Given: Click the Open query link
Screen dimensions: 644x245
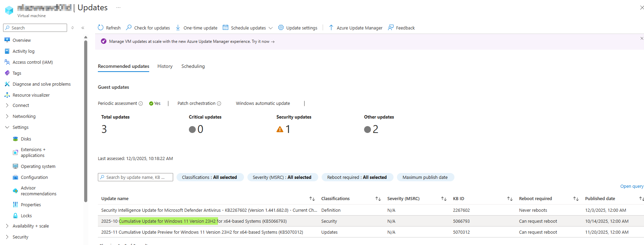Looking at the screenshot, I should (x=632, y=186).
